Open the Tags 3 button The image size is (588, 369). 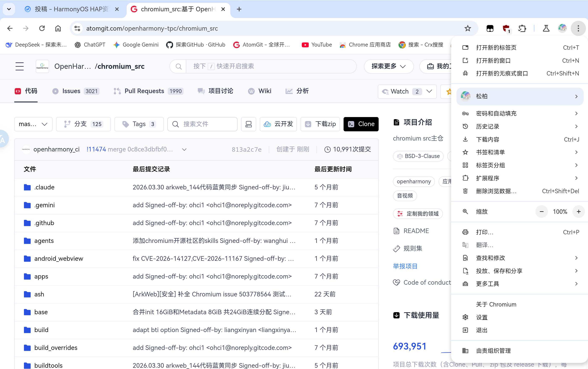click(139, 124)
